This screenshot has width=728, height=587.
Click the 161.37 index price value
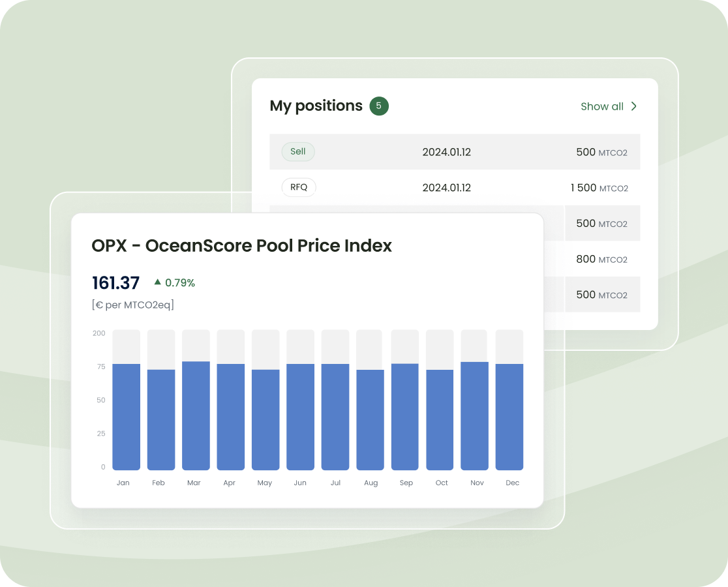pos(115,283)
